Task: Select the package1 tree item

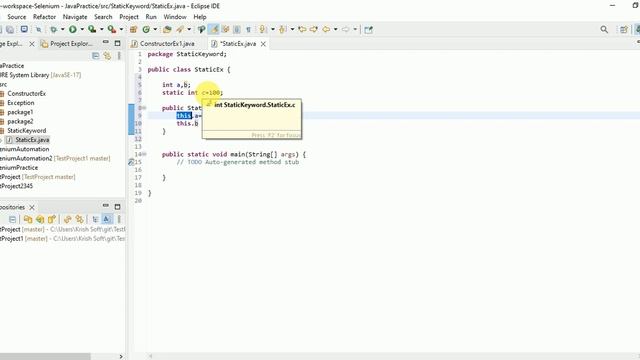Action: [x=20, y=112]
